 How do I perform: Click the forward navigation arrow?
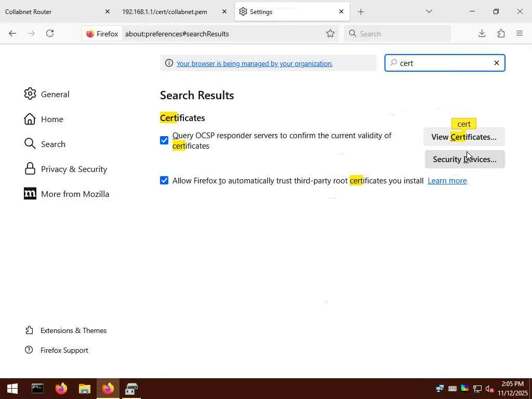pos(31,33)
